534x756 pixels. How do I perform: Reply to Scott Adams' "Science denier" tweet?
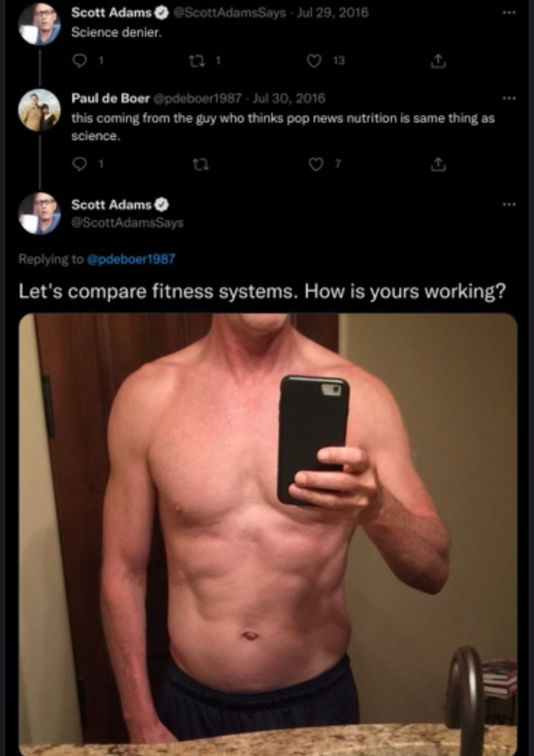tap(80, 60)
